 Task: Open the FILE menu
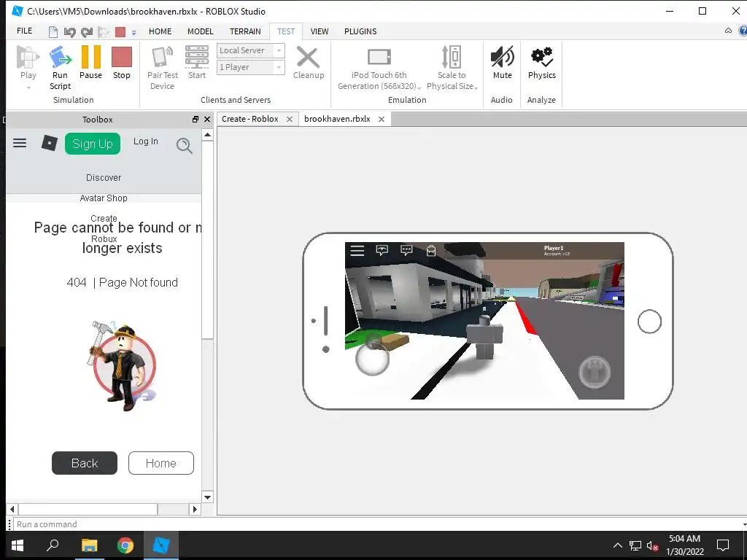pyautogui.click(x=24, y=31)
